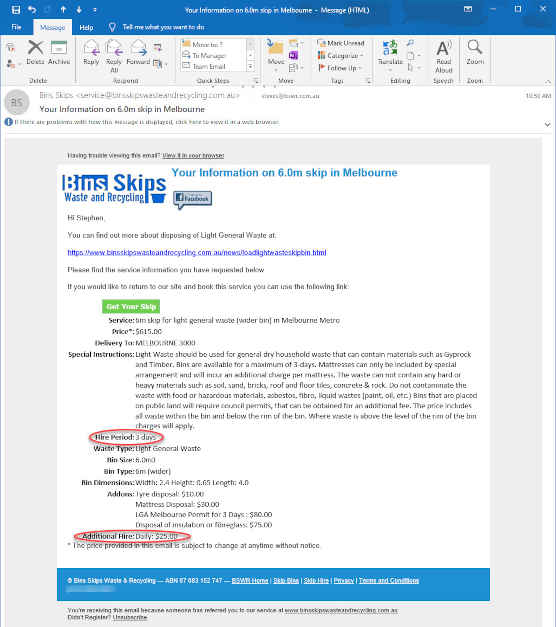Image resolution: width=556 pixels, height=627 pixels.
Task: Open Ribbon Display Options in the title bar
Action: (x=468, y=9)
